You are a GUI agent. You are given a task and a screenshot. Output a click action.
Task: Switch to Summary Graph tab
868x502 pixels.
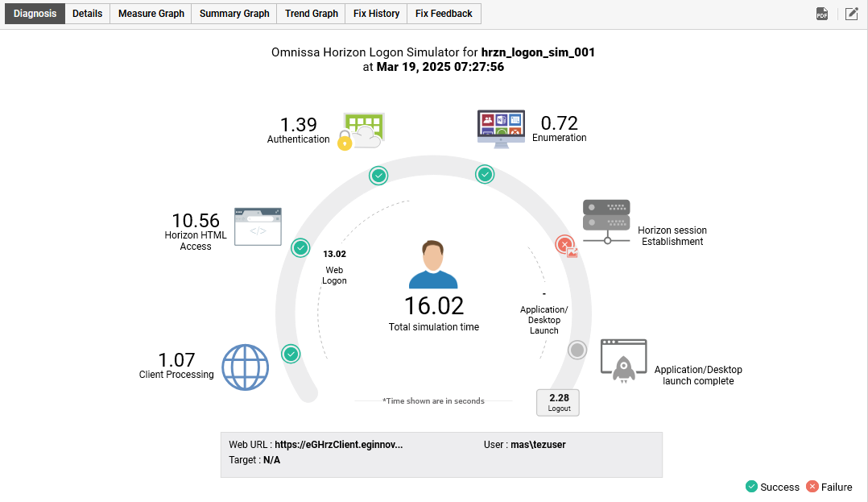pos(235,14)
